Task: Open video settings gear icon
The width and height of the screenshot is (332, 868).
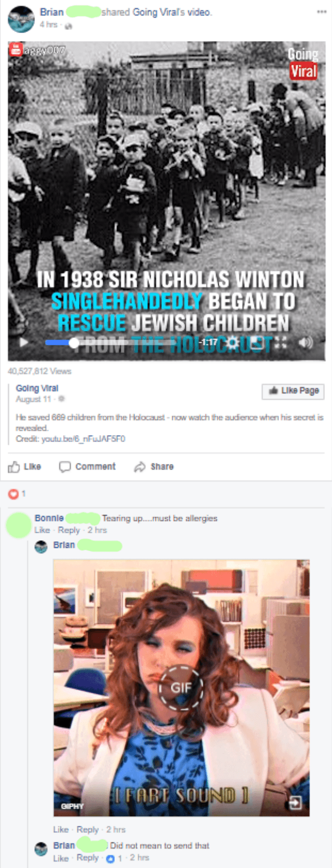Action: coord(233,342)
